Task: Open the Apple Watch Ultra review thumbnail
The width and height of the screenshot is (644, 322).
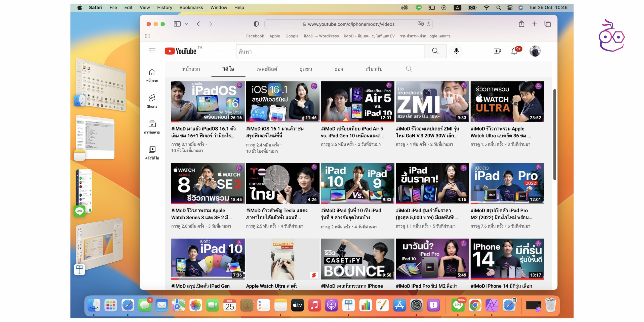Action: click(x=507, y=102)
